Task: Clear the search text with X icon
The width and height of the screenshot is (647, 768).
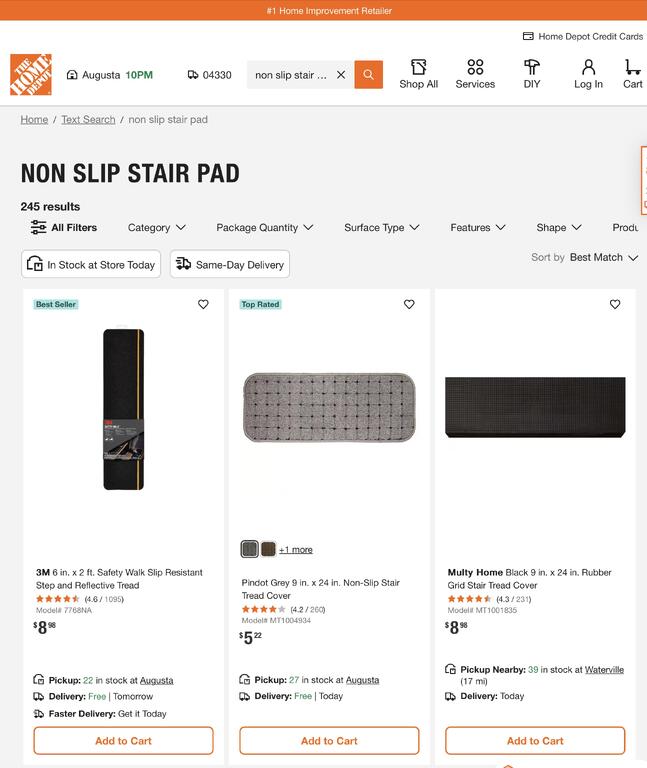Action: (x=341, y=75)
